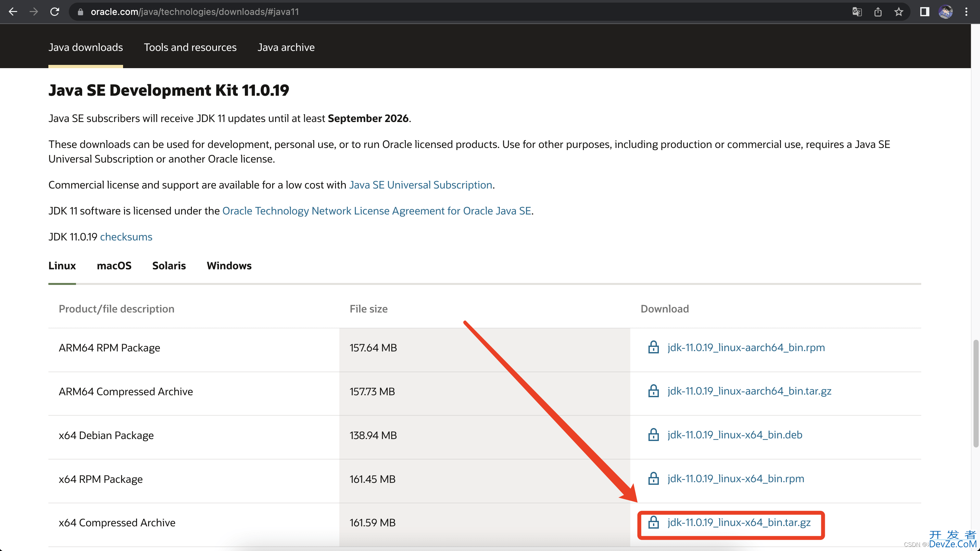Open Tools and resources tab

pos(190,47)
